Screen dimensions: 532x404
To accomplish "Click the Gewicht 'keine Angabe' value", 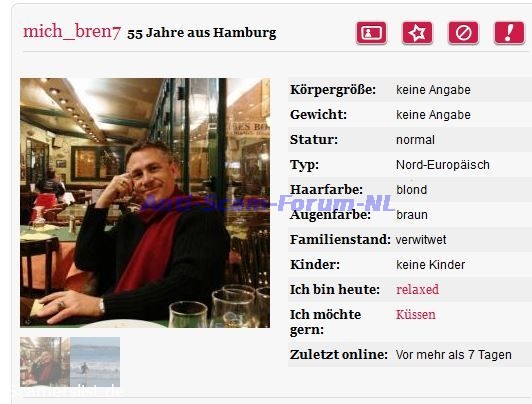I will 433,115.
